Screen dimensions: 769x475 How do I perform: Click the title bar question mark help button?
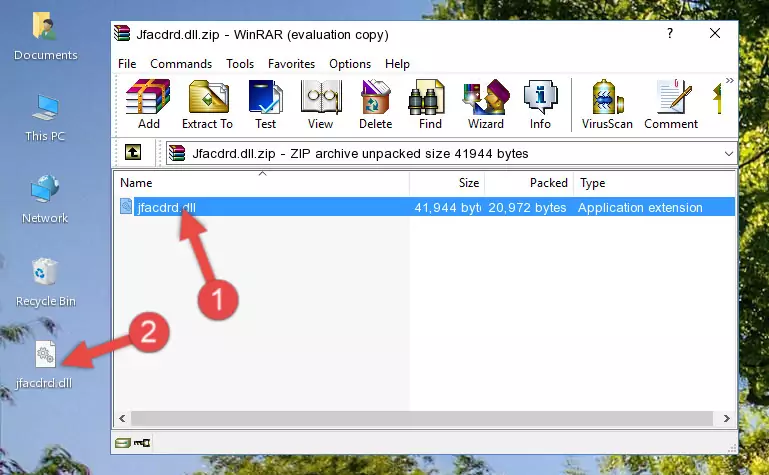(x=670, y=33)
